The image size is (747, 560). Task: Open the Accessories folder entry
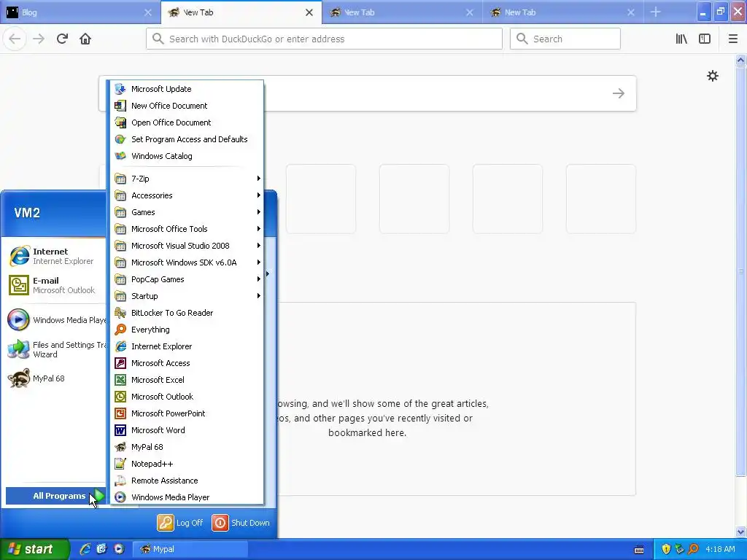(187, 195)
